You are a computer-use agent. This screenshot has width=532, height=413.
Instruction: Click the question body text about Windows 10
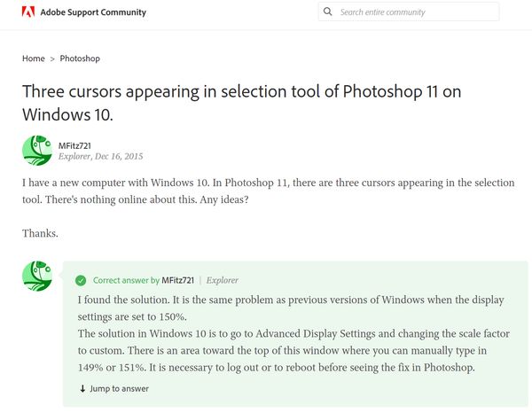coord(269,191)
